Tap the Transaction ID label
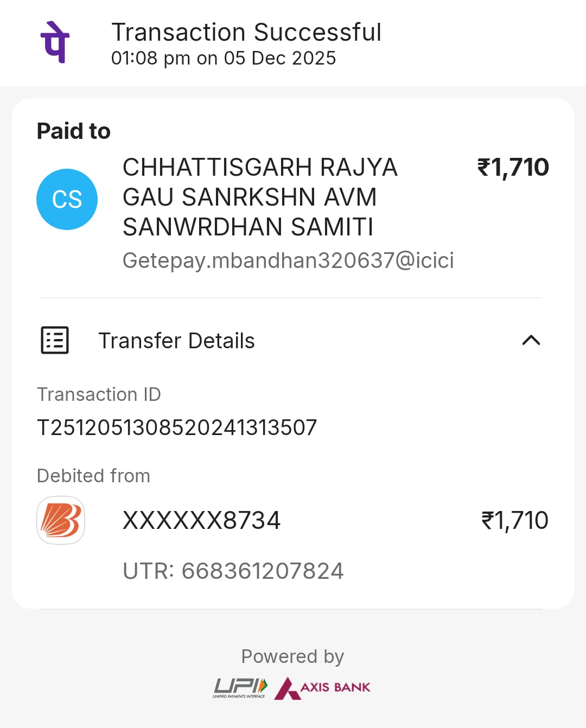 [99, 394]
